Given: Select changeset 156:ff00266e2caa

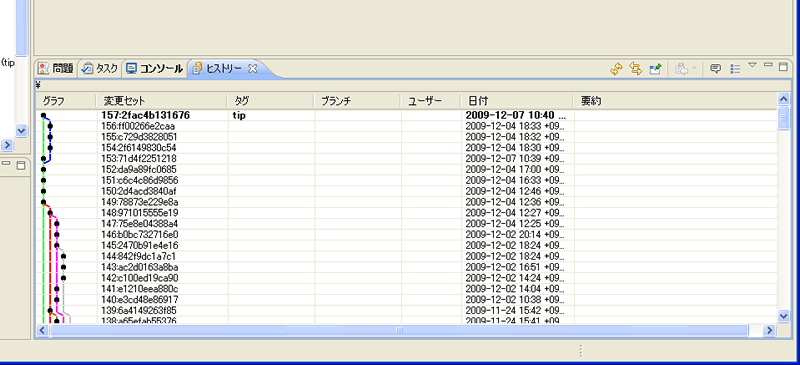Looking at the screenshot, I should coord(138,126).
